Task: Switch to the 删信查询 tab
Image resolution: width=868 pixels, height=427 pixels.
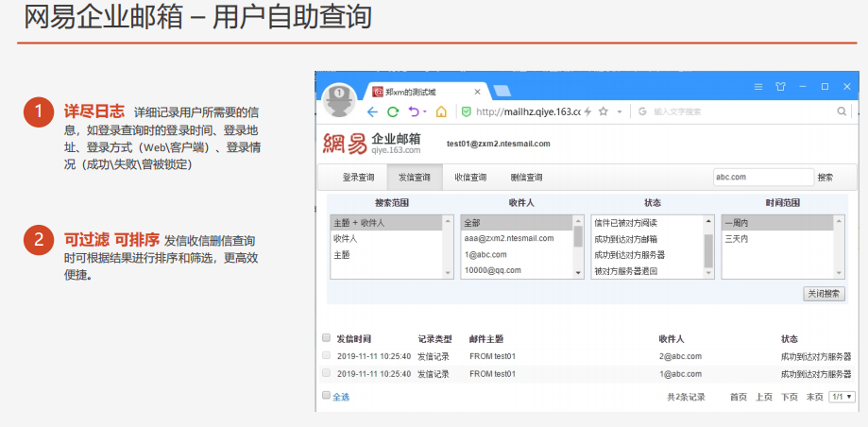Action: click(526, 178)
